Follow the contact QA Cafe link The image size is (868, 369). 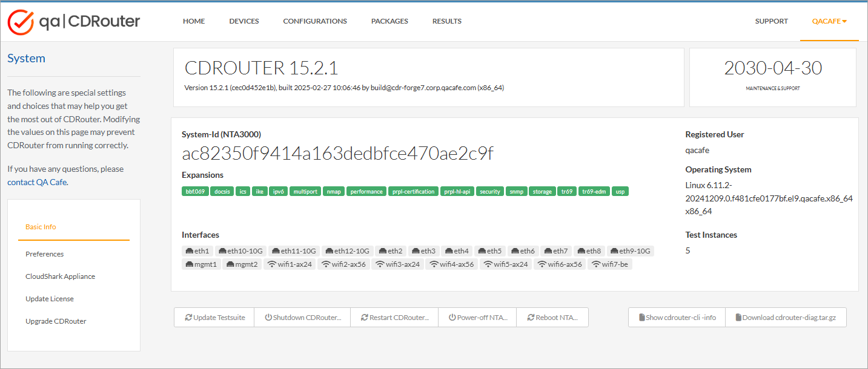(37, 182)
